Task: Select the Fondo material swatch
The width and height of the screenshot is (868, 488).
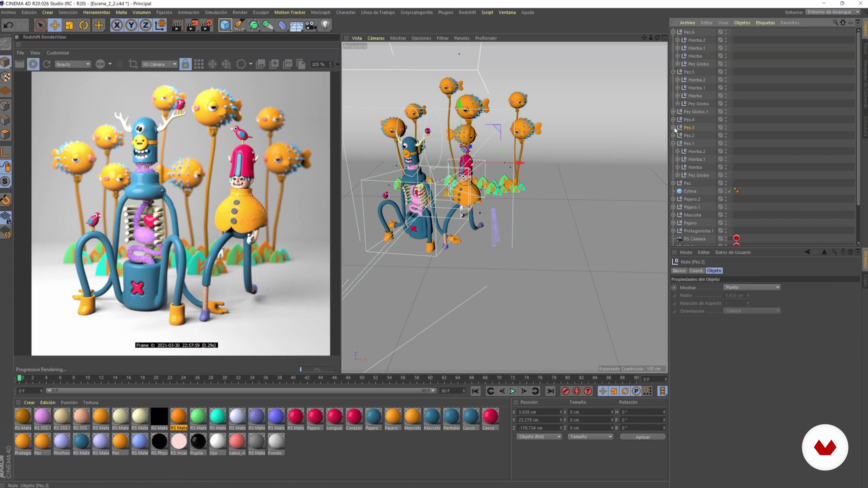Action: tap(276, 445)
